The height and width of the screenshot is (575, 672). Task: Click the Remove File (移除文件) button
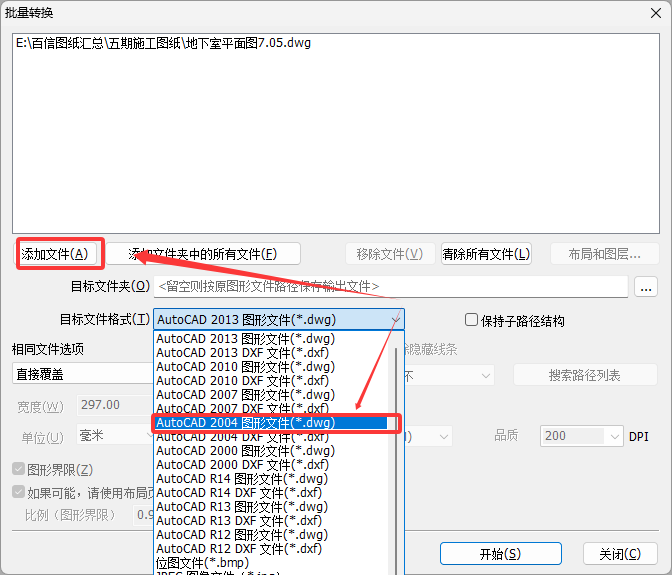coord(390,254)
